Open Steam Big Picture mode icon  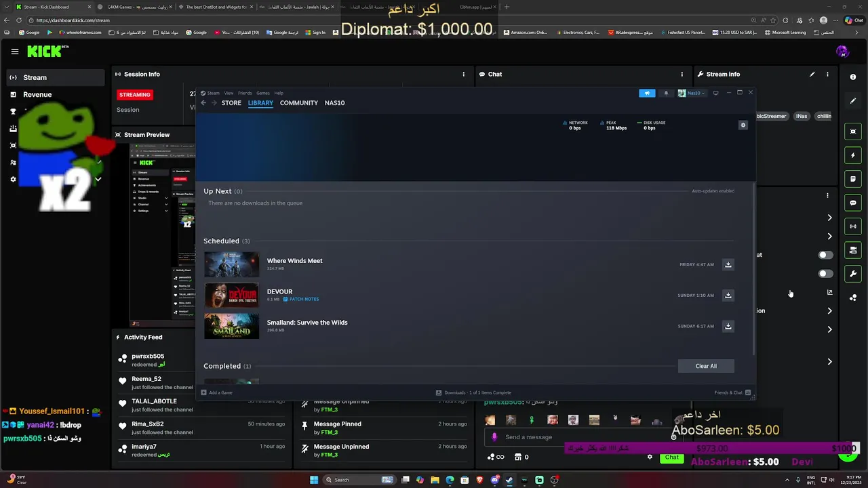pos(715,93)
